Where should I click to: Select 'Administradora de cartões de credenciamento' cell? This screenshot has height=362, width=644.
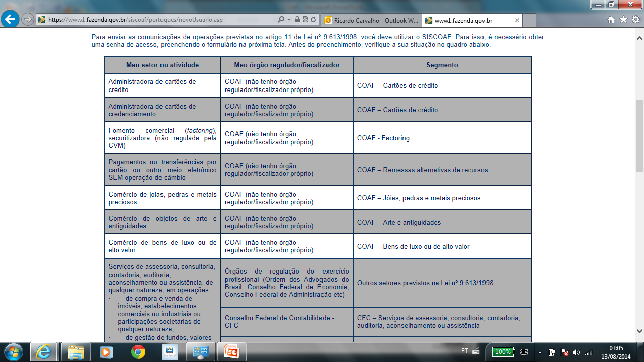tap(163, 110)
